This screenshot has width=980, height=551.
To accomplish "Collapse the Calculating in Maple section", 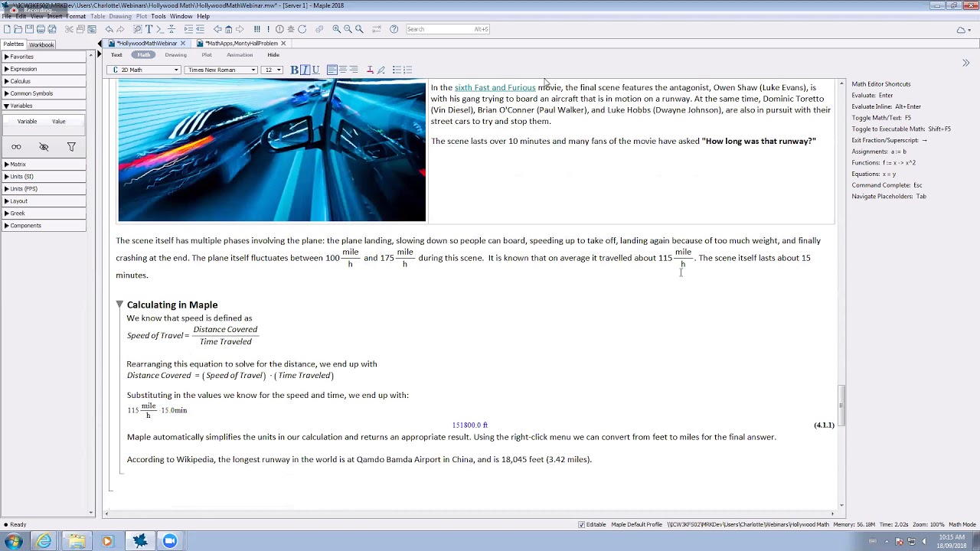I will pos(119,305).
